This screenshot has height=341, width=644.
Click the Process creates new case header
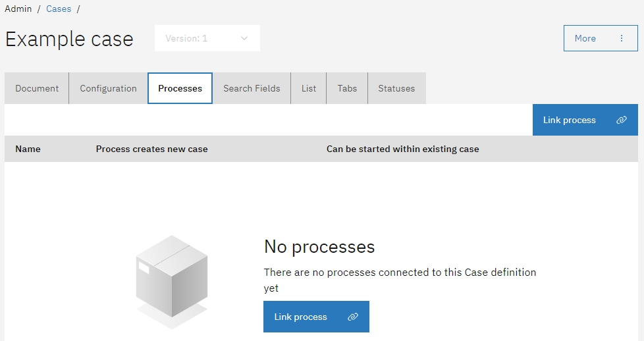click(x=151, y=149)
